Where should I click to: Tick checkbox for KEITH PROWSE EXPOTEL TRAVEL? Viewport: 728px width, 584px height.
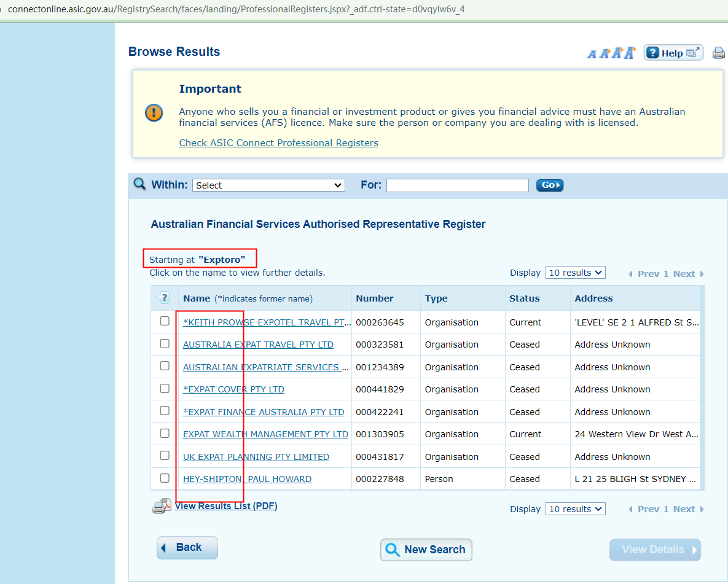(165, 321)
